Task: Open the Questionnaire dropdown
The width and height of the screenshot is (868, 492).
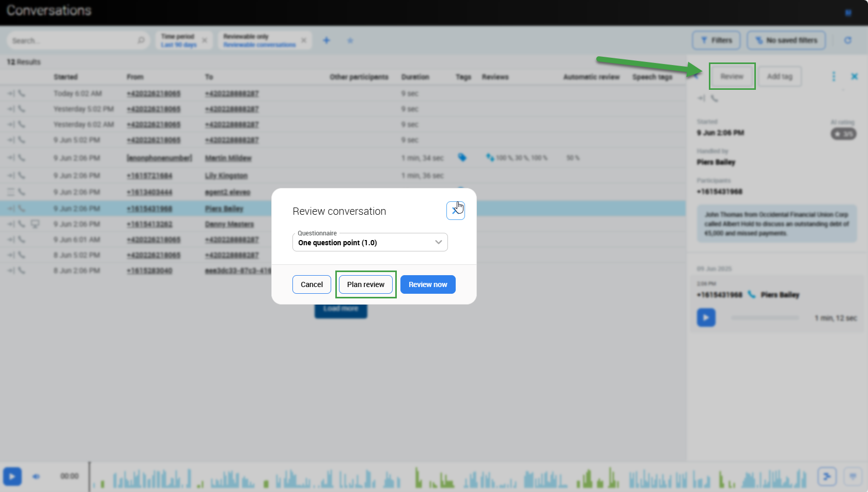Action: point(370,243)
